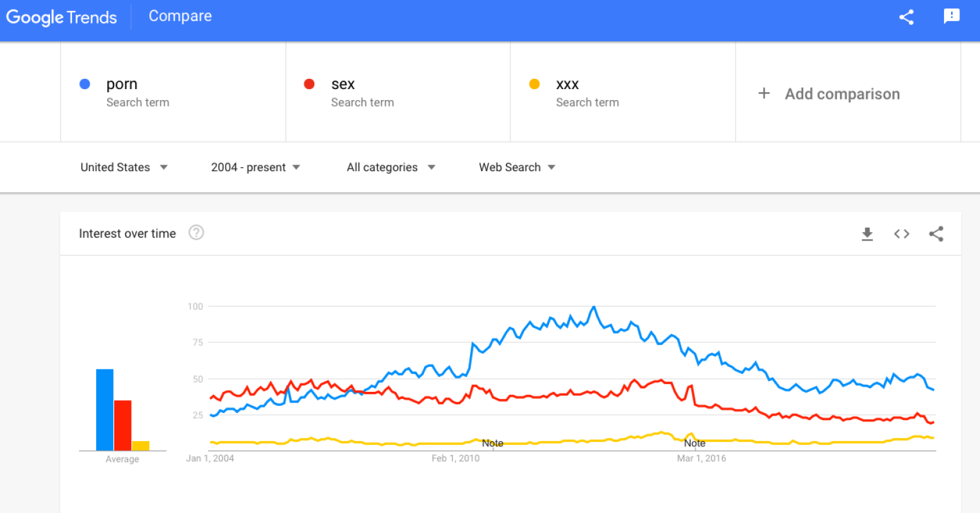The image size is (980, 513).
Task: Click the Compare header label
Action: [180, 16]
